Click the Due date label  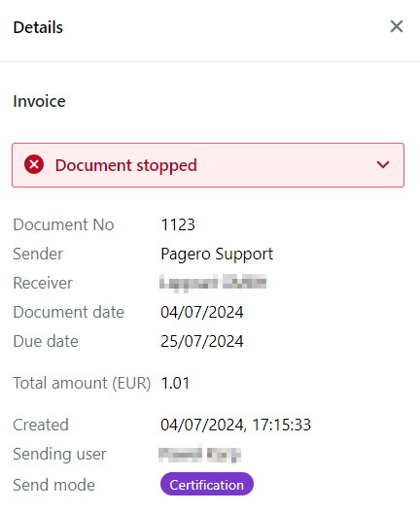click(46, 342)
